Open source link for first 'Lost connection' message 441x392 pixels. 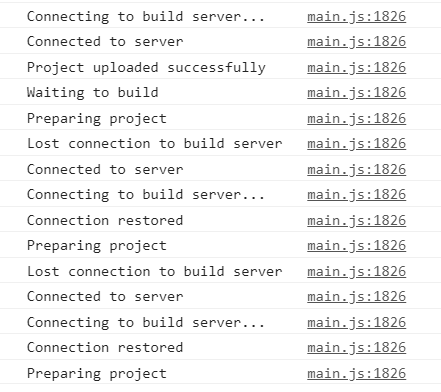pyautogui.click(x=356, y=143)
